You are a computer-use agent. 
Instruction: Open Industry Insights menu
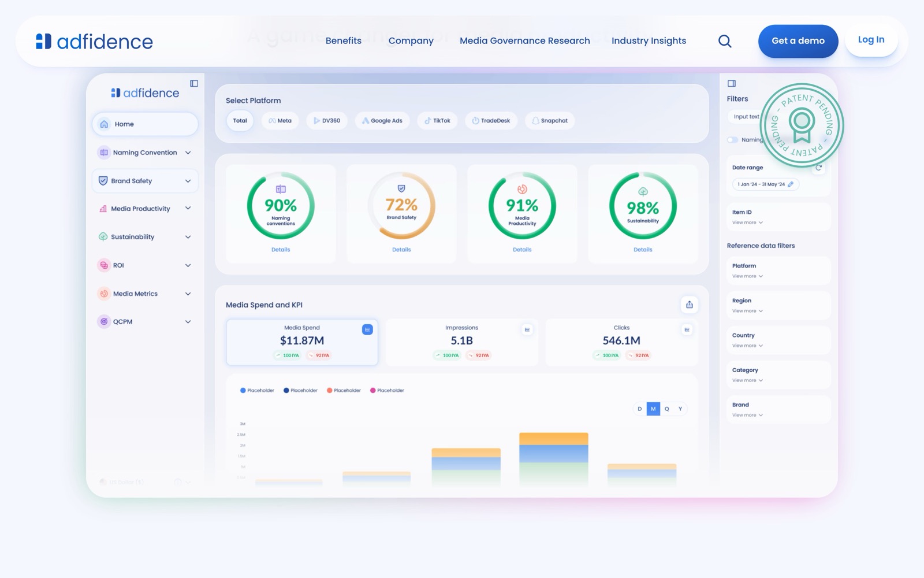click(649, 40)
